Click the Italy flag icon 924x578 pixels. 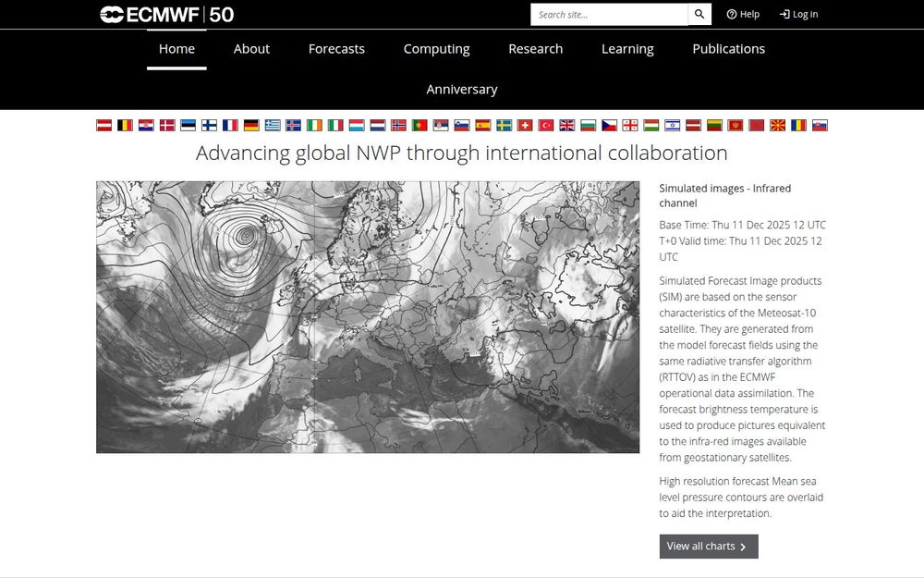[335, 125]
